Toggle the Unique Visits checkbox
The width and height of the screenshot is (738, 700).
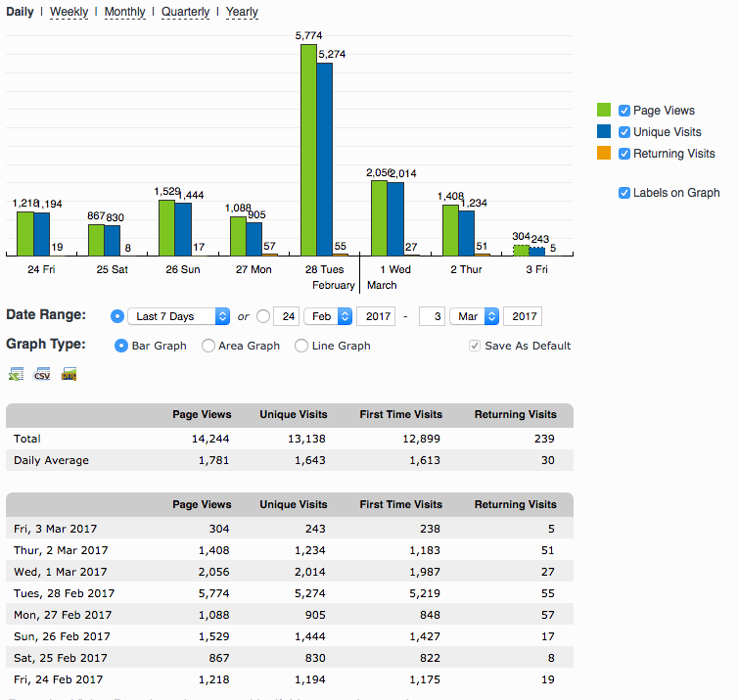point(624,132)
